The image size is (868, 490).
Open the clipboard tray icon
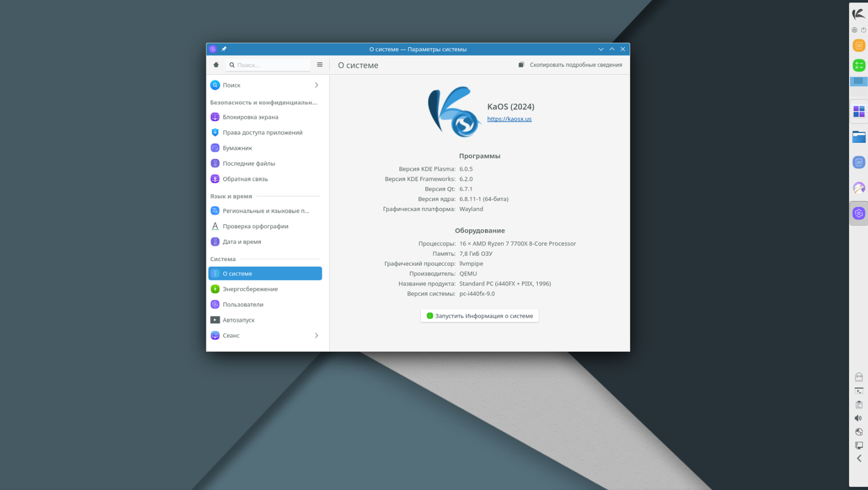[x=859, y=404]
